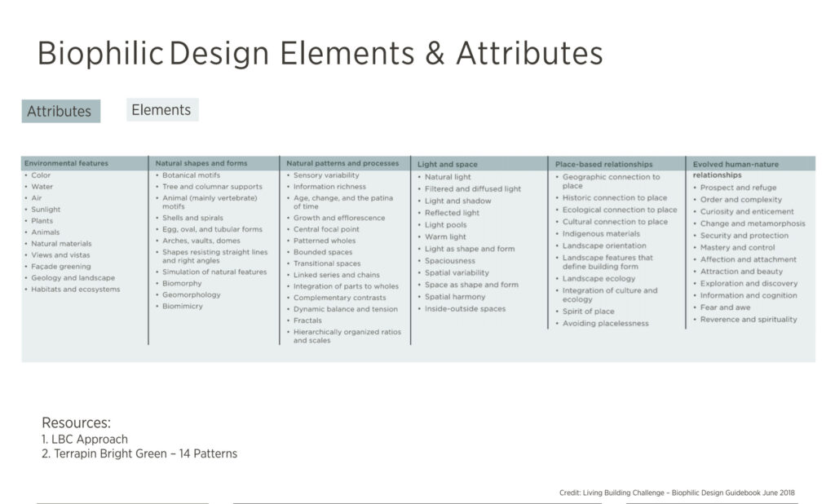Select the Reverence and spirituality bullet entry
The height and width of the screenshot is (504, 835).
(x=745, y=319)
